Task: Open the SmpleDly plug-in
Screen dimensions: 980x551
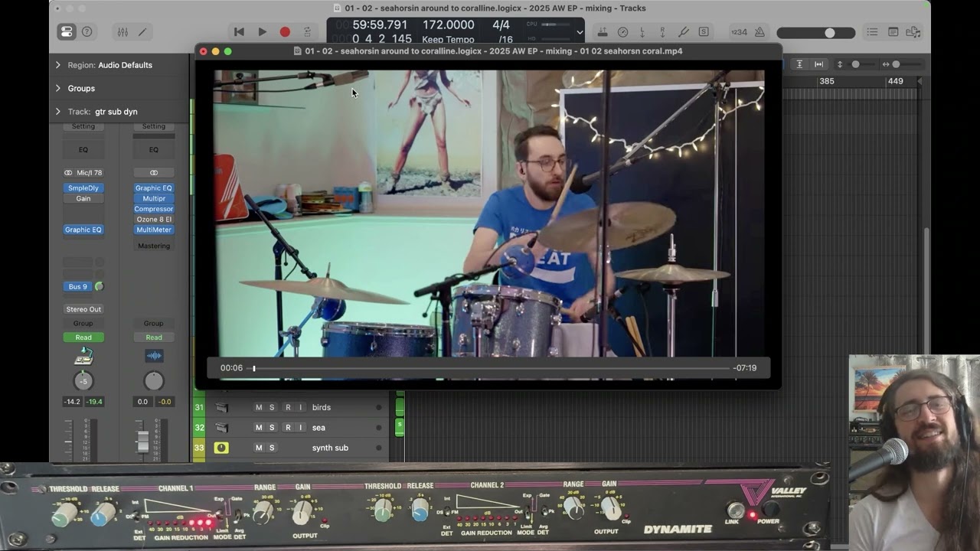Action: 83,188
